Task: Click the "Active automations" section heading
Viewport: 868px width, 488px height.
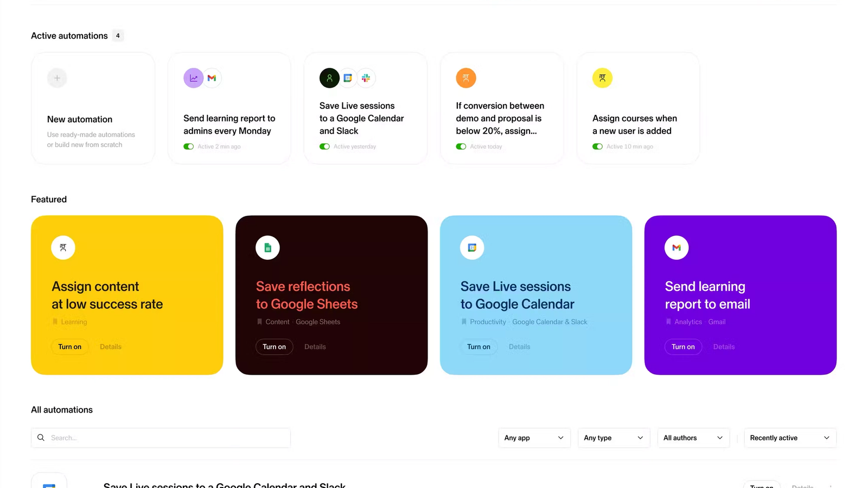Action: [x=69, y=36]
